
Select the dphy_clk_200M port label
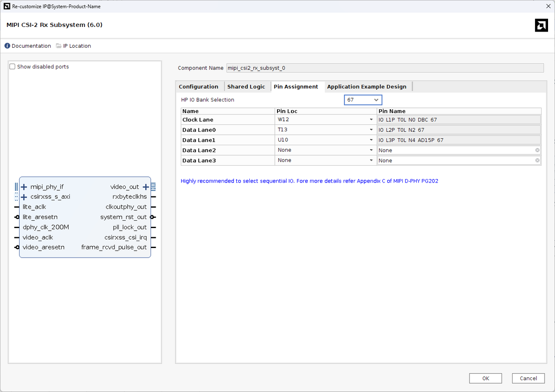[46, 227]
